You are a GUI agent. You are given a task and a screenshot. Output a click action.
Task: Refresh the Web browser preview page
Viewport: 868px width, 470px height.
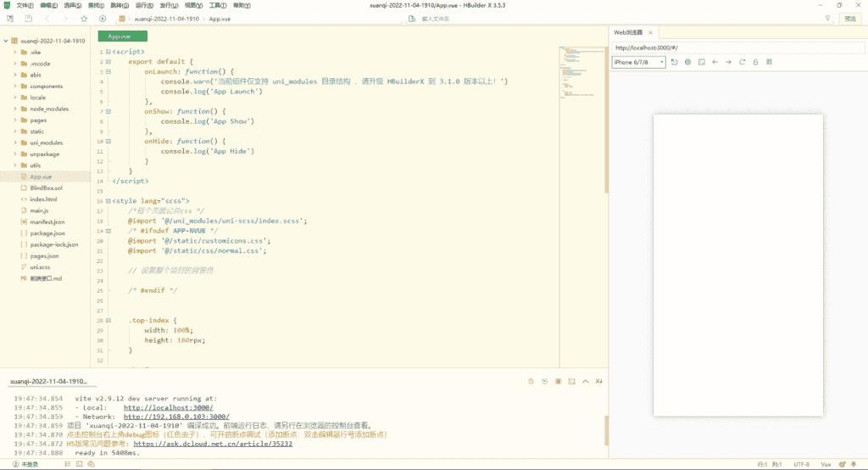pyautogui.click(x=743, y=62)
